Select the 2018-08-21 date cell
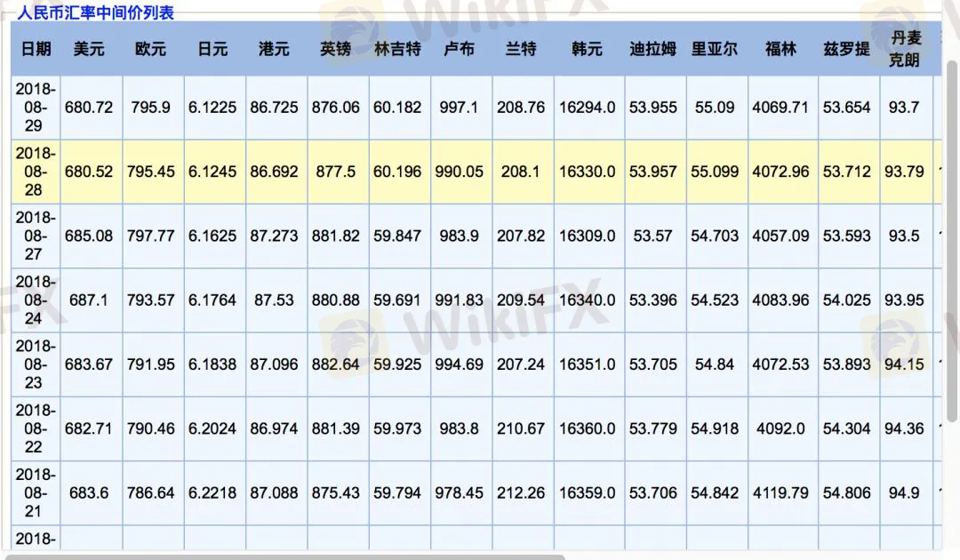Image resolution: width=960 pixels, height=560 pixels. pos(36,492)
